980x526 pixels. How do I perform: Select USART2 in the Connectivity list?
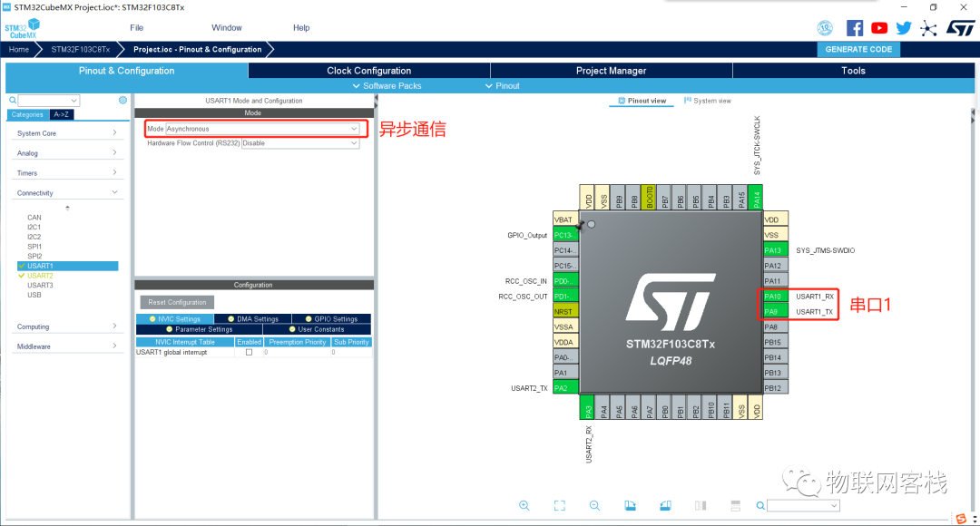[40, 276]
